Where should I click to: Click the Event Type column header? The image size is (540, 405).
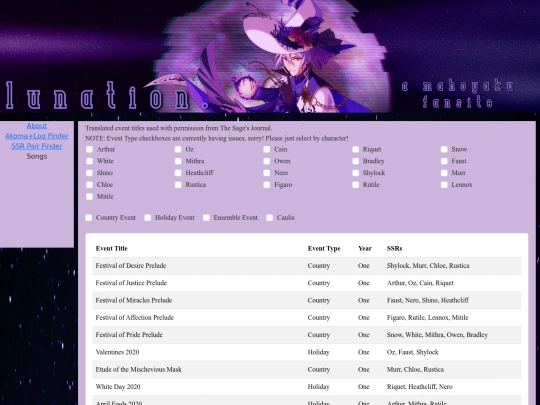[324, 248]
